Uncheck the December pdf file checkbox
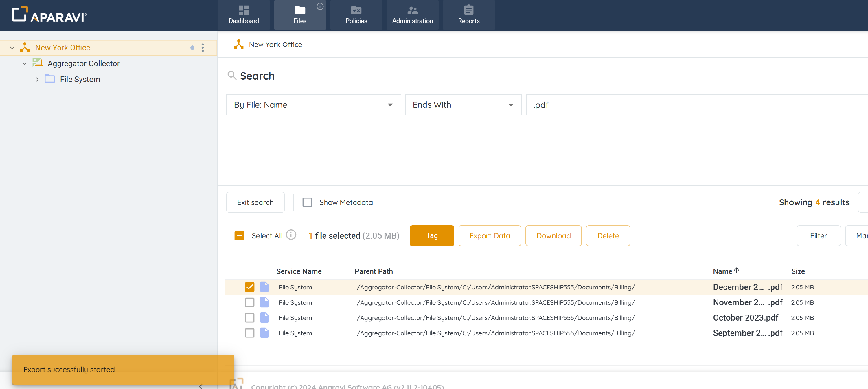Screen dimensions: 868x389 point(249,287)
